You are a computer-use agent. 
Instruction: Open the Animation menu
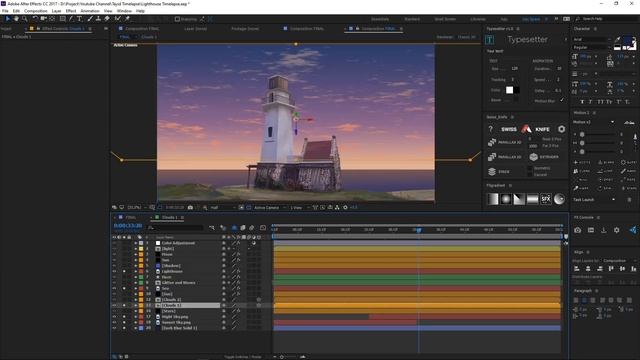(x=90, y=11)
